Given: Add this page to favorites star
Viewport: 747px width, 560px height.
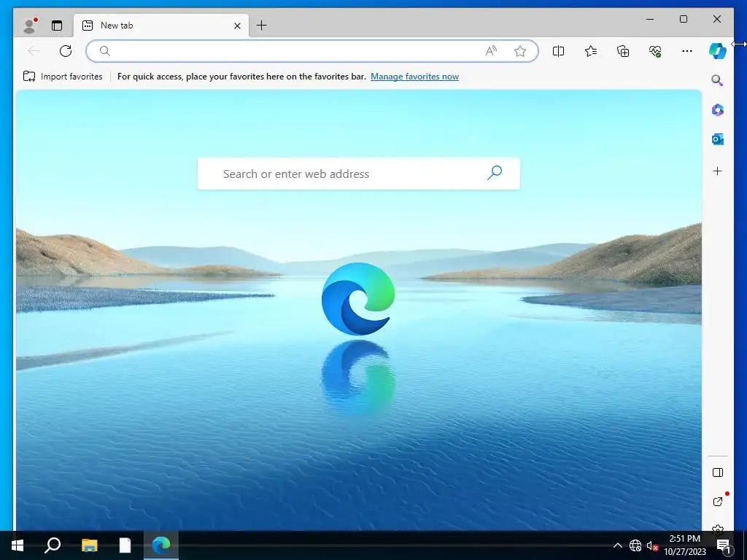Looking at the screenshot, I should (x=520, y=51).
